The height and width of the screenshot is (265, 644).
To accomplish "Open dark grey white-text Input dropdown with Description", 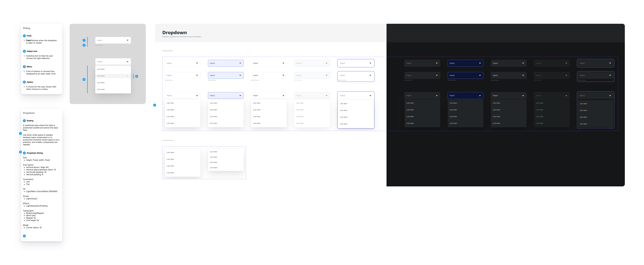I will 508,75.
